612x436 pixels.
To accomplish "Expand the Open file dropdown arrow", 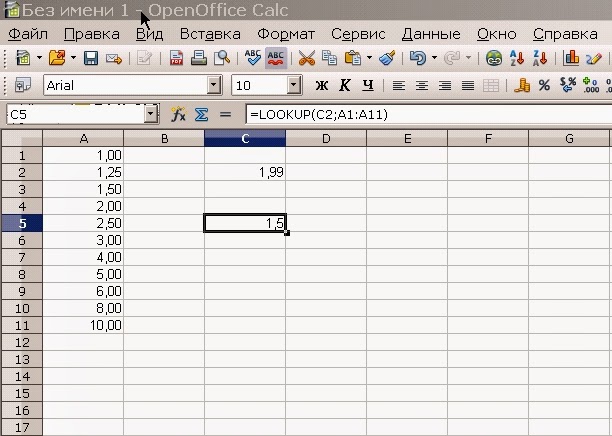I will click(x=73, y=58).
